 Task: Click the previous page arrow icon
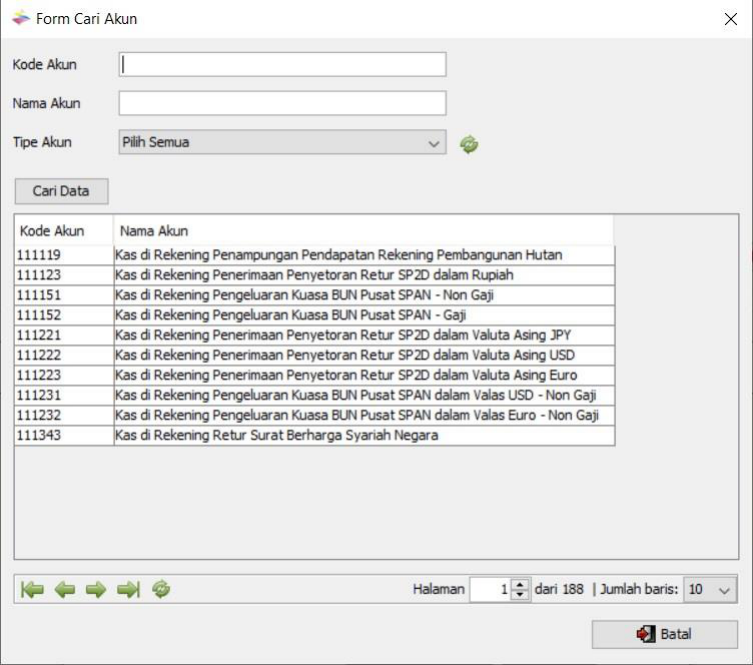64,590
